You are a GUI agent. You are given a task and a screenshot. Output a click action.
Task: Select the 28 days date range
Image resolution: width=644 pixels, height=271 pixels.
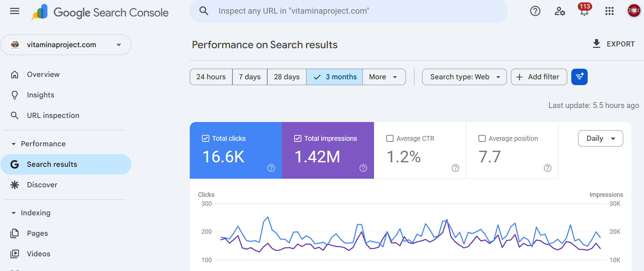(286, 77)
